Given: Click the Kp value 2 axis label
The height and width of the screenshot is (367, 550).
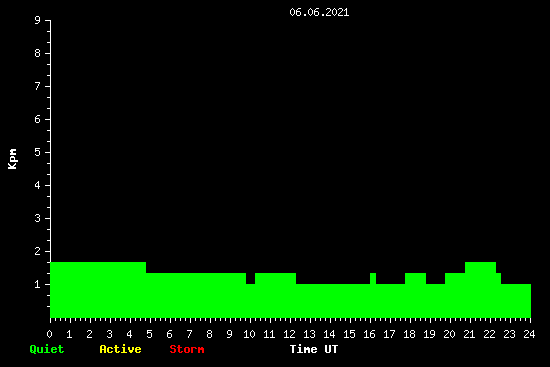Looking at the screenshot, I should (x=38, y=251).
